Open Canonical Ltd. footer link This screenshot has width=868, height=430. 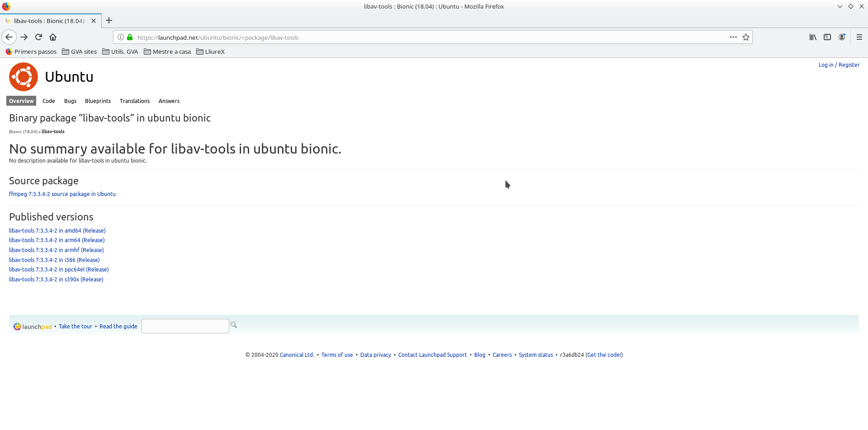click(x=297, y=355)
